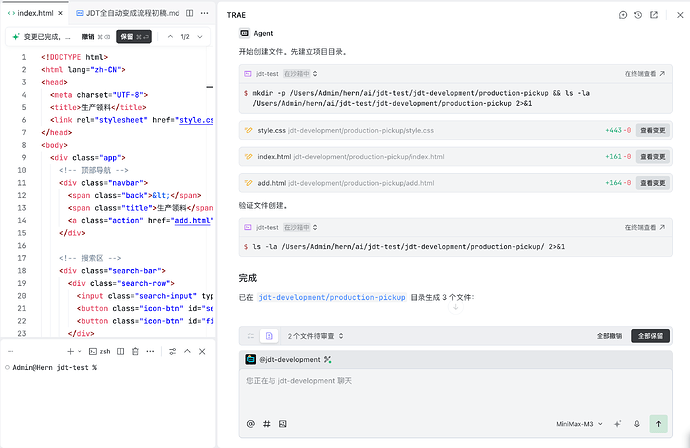Image resolution: width=690 pixels, height=448 pixels.
Task: Open the new-terminal dropdown arrow
Action: point(80,351)
